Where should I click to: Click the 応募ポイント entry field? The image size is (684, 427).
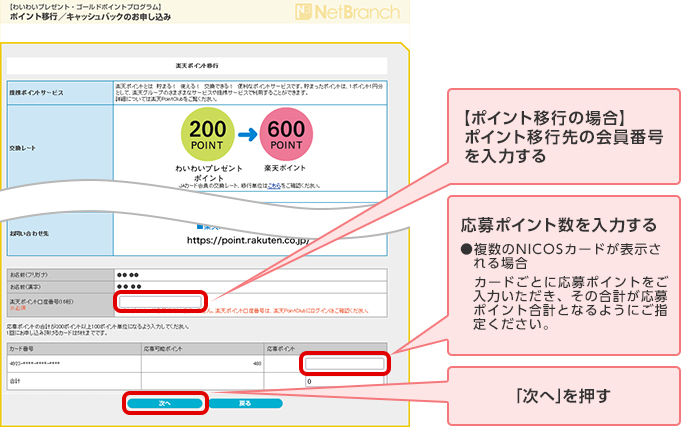[x=343, y=364]
